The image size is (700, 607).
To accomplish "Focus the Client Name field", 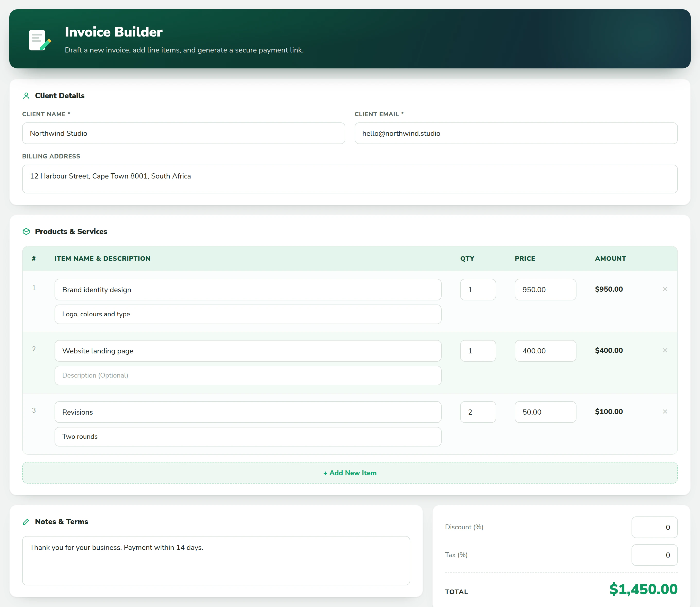I will 184,133.
